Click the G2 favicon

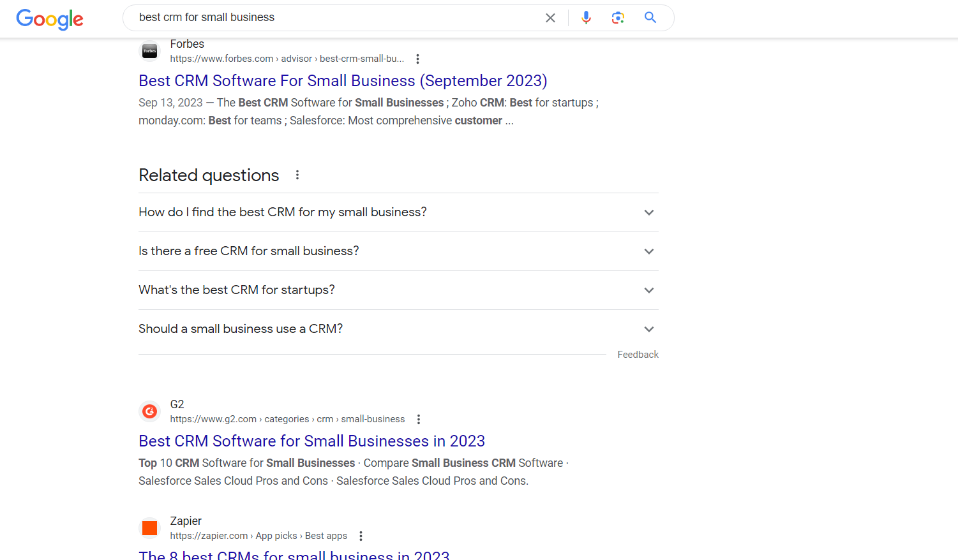point(150,411)
